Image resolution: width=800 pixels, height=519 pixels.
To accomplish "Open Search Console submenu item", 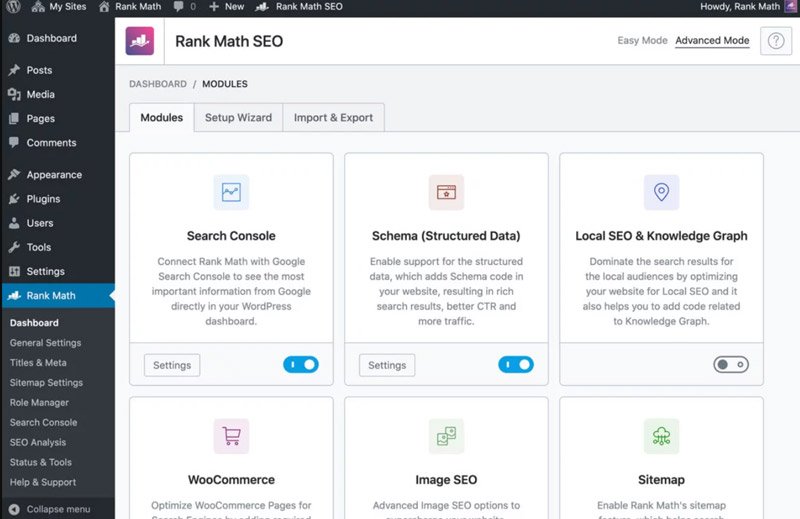I will pyautogui.click(x=43, y=423).
